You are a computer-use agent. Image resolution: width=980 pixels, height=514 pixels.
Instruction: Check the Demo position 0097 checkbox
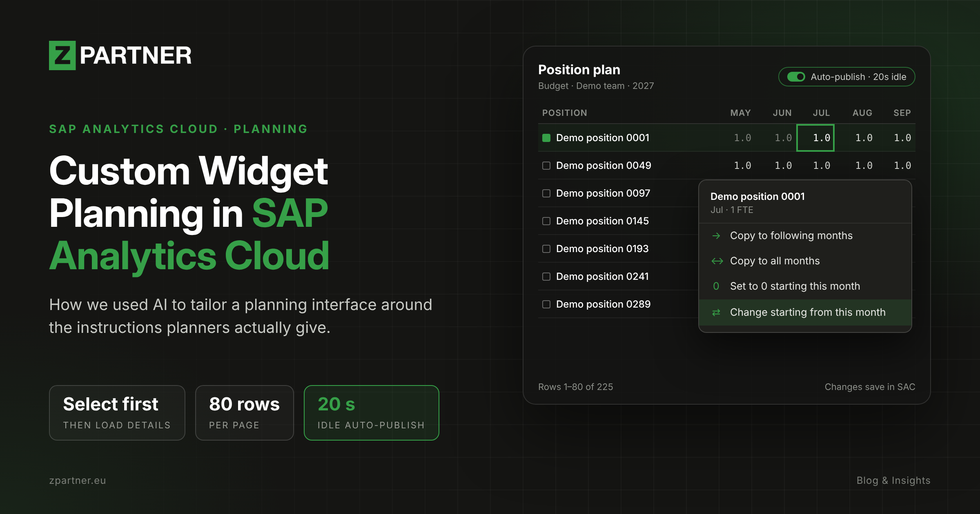(546, 193)
